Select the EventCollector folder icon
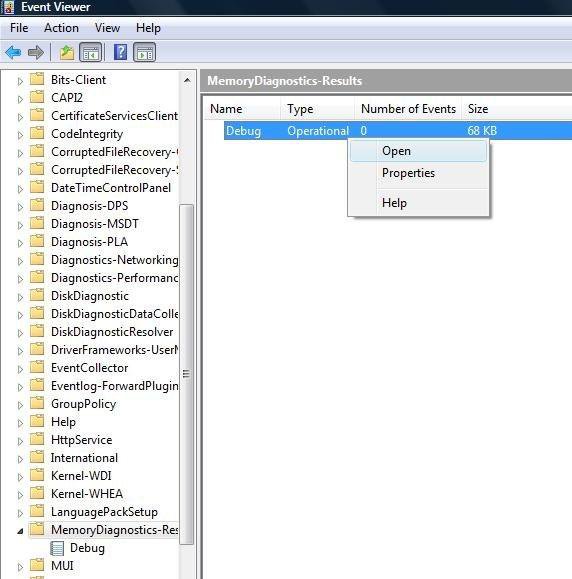This screenshot has width=572, height=579. 37,367
